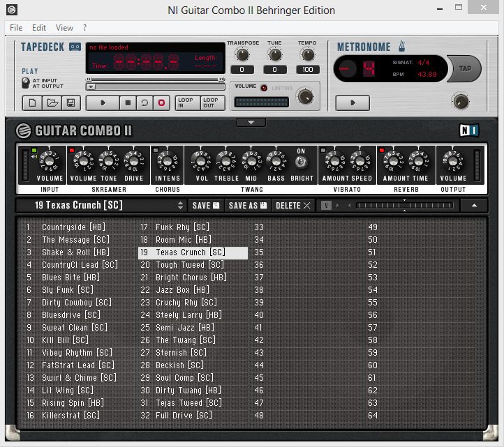The image size is (504, 447).
Task: Delete the current preset
Action: point(292,206)
